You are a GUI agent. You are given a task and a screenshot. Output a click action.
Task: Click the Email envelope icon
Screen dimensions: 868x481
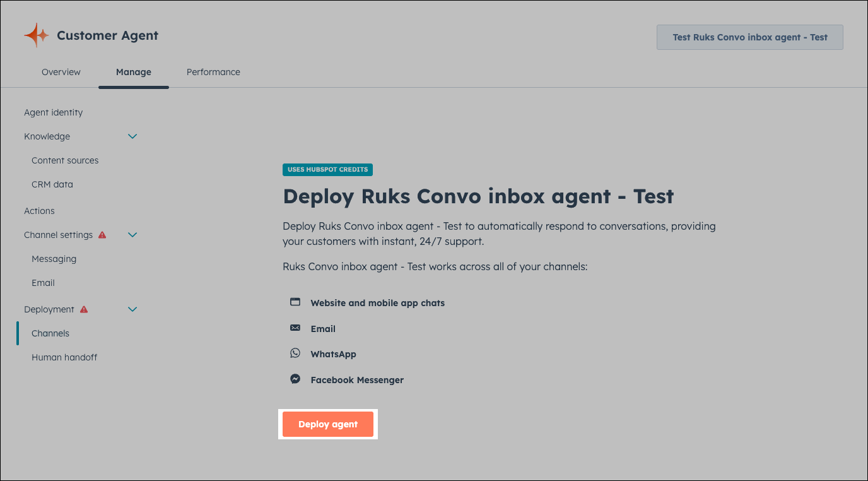click(295, 328)
